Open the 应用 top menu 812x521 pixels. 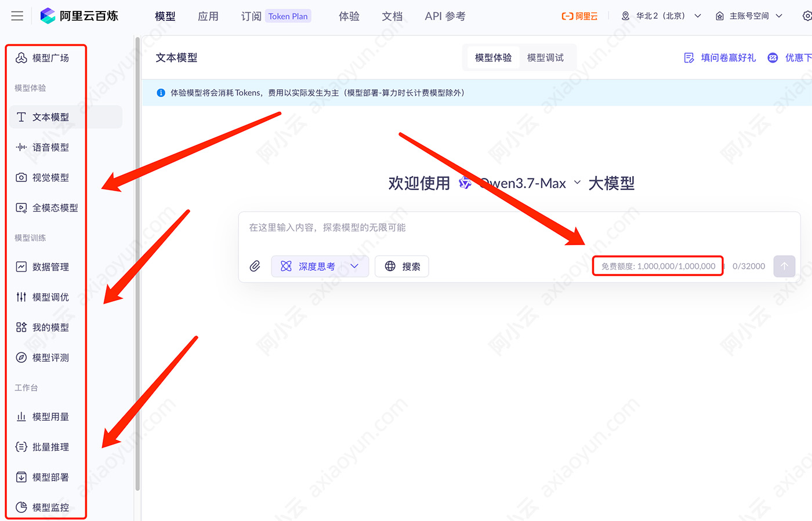pos(208,16)
